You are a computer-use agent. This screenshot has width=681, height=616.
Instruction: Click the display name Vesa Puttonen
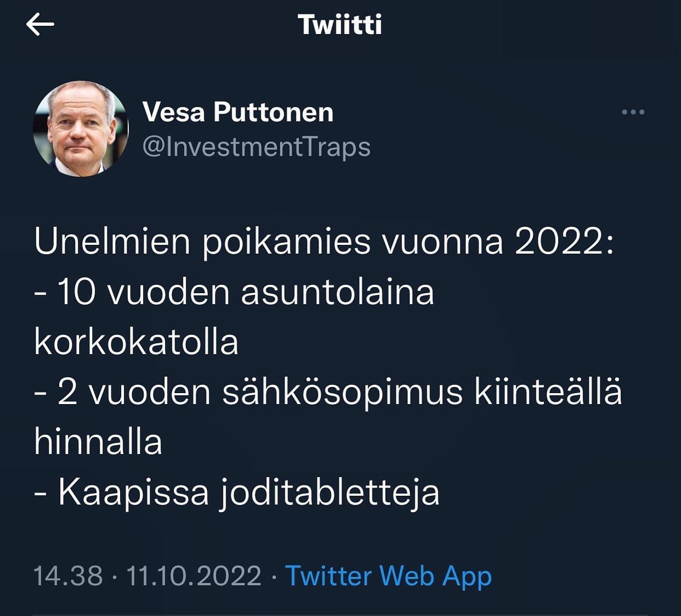tap(238, 112)
